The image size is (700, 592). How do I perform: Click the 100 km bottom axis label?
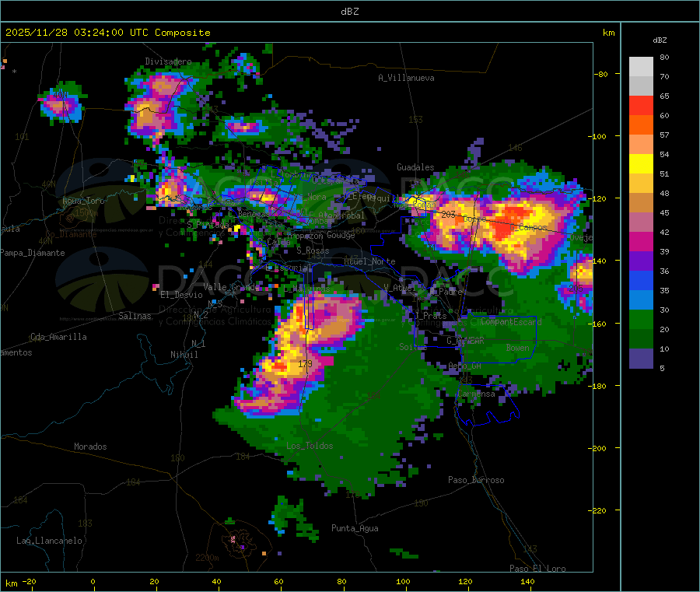[x=403, y=581]
